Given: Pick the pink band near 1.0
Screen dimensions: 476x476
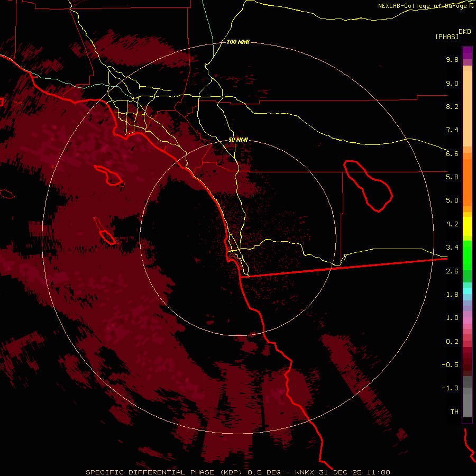Looking at the screenshot, I should point(467,321).
